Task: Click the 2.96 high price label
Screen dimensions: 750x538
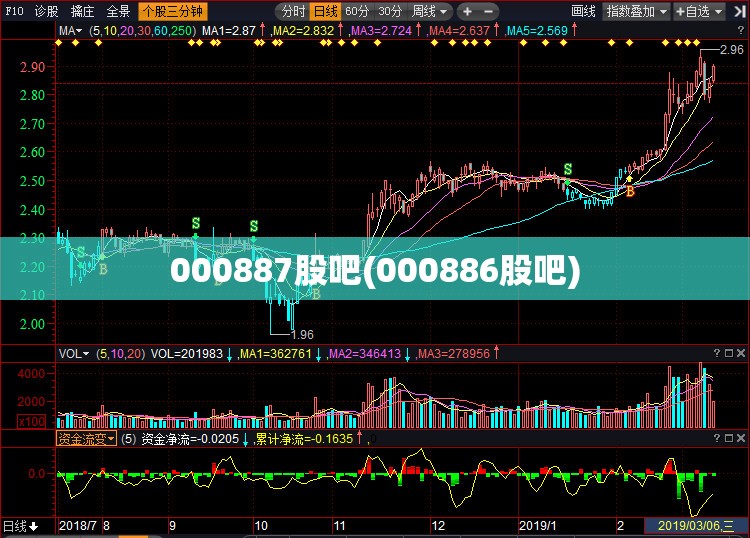Action: pos(732,50)
